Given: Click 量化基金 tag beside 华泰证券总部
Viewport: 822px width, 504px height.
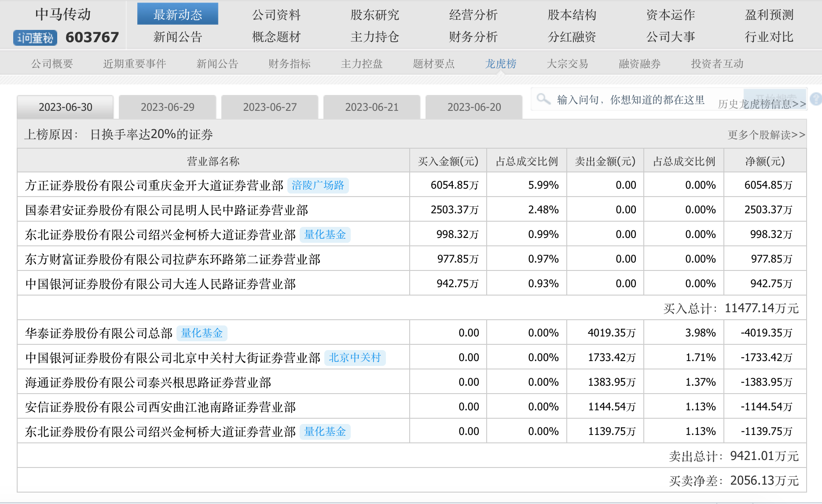Looking at the screenshot, I should coord(202,333).
